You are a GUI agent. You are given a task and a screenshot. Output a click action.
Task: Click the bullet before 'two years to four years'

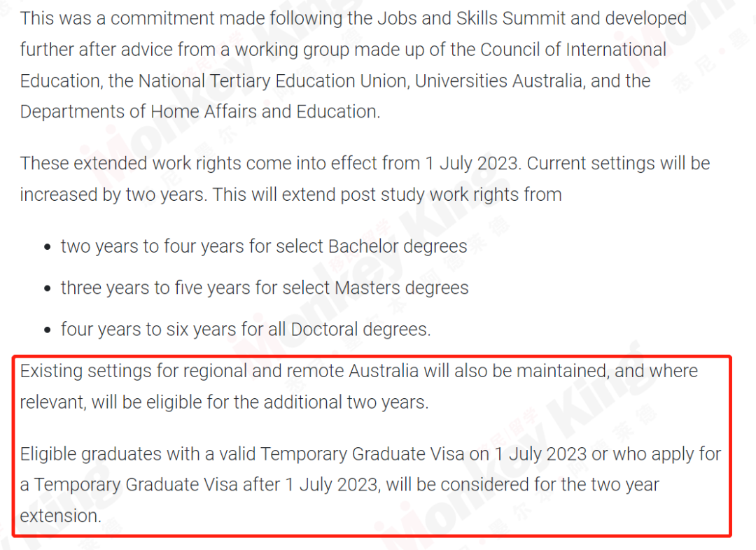click(48, 247)
